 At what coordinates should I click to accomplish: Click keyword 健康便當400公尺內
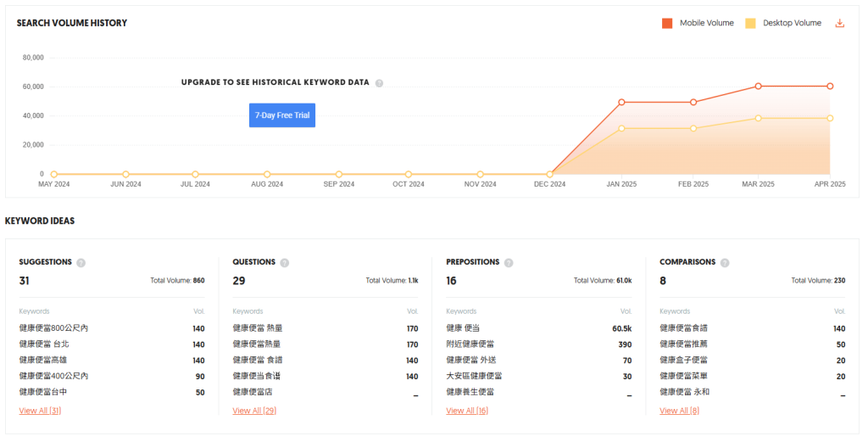[53, 376]
